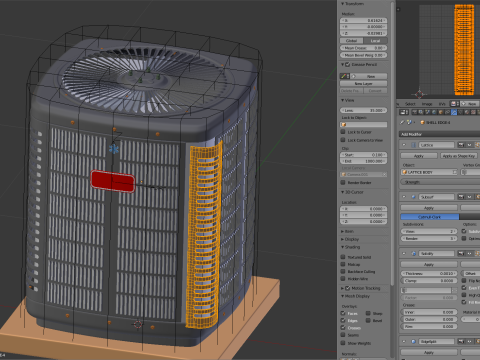Select the Catmull-Clark subdivision type
Viewport: 480px width, 360px height.
[x=430, y=217]
